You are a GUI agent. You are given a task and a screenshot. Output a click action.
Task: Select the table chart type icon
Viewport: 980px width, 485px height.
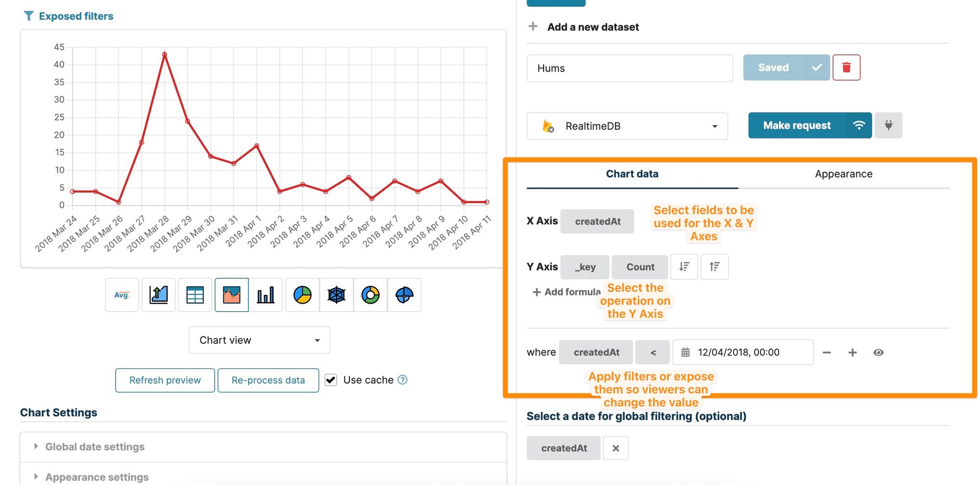[195, 295]
